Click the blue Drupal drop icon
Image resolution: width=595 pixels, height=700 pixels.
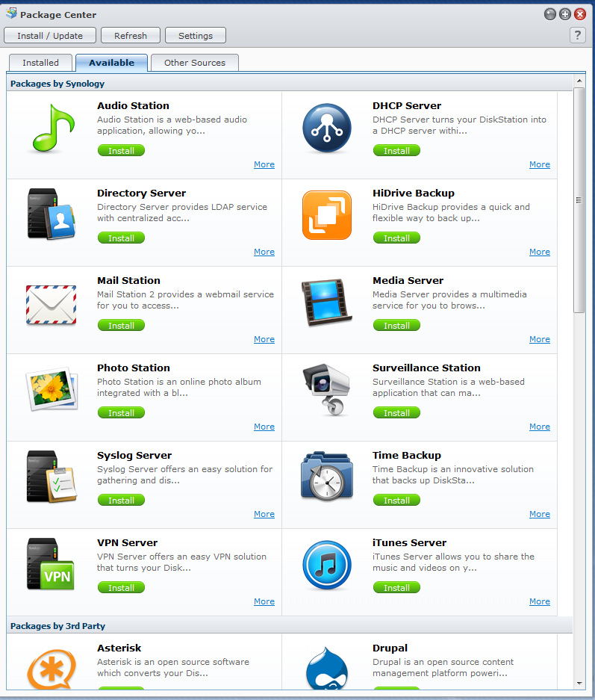click(x=327, y=669)
